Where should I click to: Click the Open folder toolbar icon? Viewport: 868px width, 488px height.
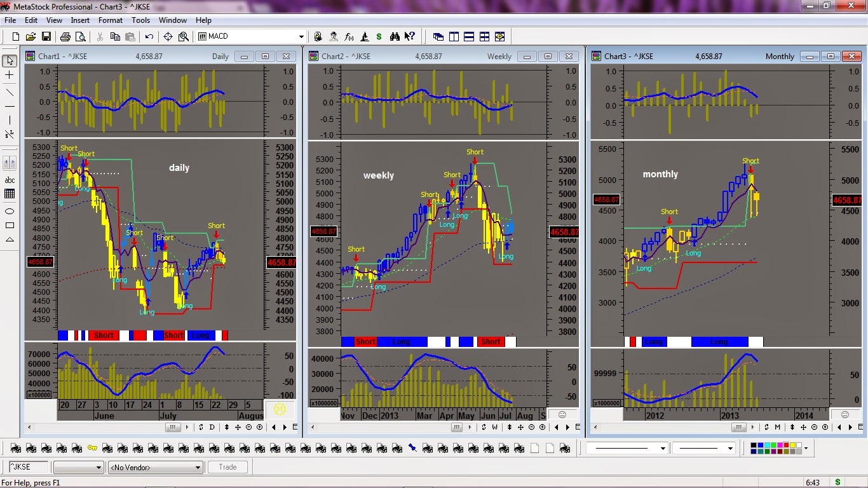point(31,36)
